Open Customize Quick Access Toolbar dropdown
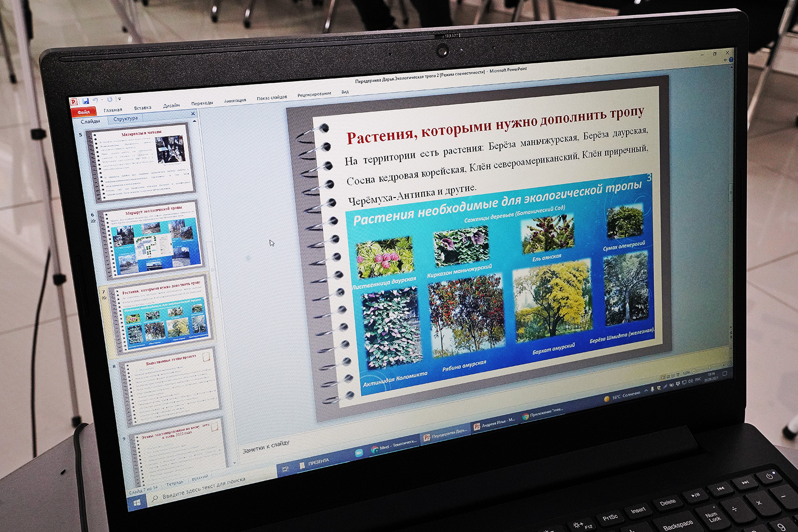 click(x=120, y=99)
